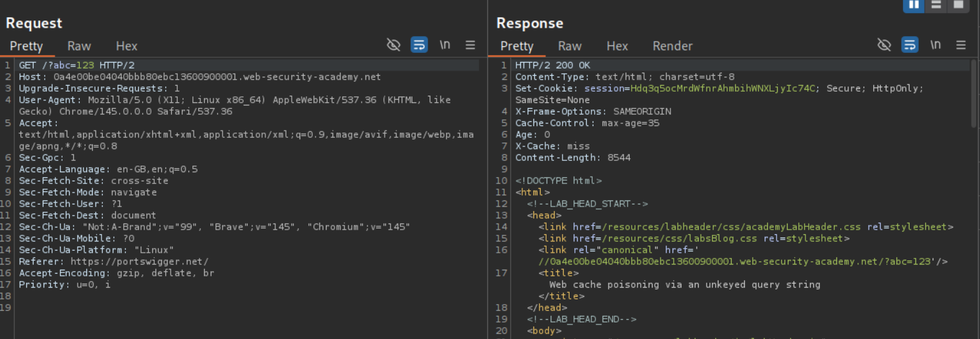Toggle word wrap icon in Request panel
The height and width of the screenshot is (339, 980).
point(419,45)
